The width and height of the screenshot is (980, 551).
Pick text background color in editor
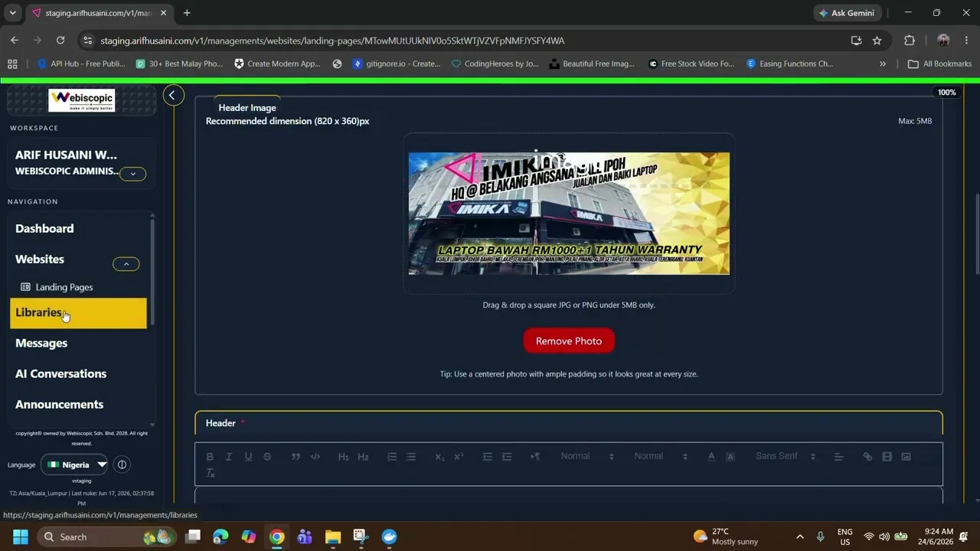(x=730, y=457)
